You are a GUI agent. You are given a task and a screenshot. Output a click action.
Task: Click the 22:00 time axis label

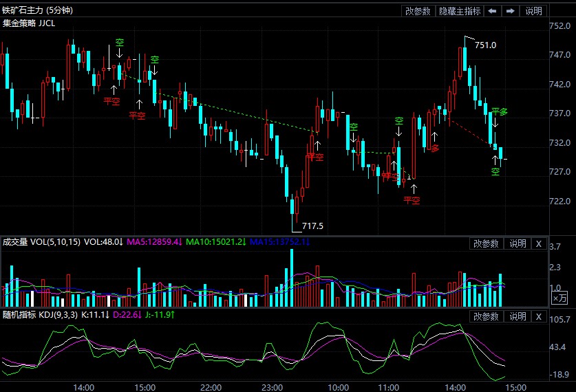coord(211,388)
